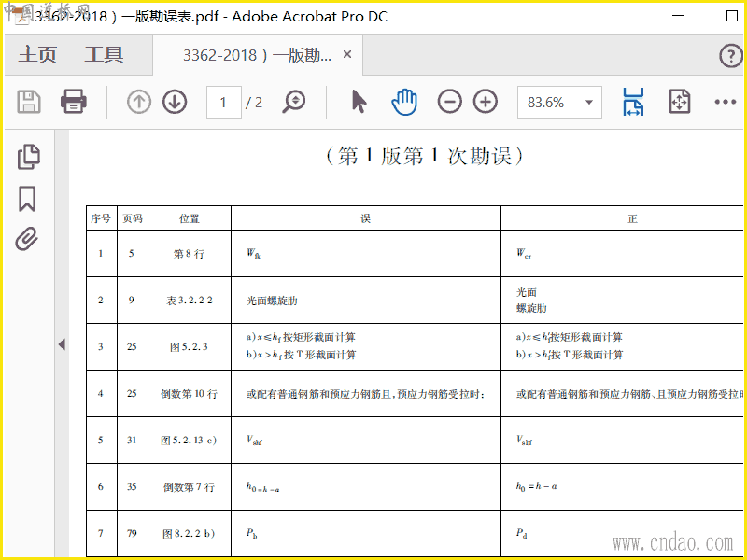This screenshot has width=747, height=560.
Task: Zoom in with plus icon
Action: pos(486,102)
